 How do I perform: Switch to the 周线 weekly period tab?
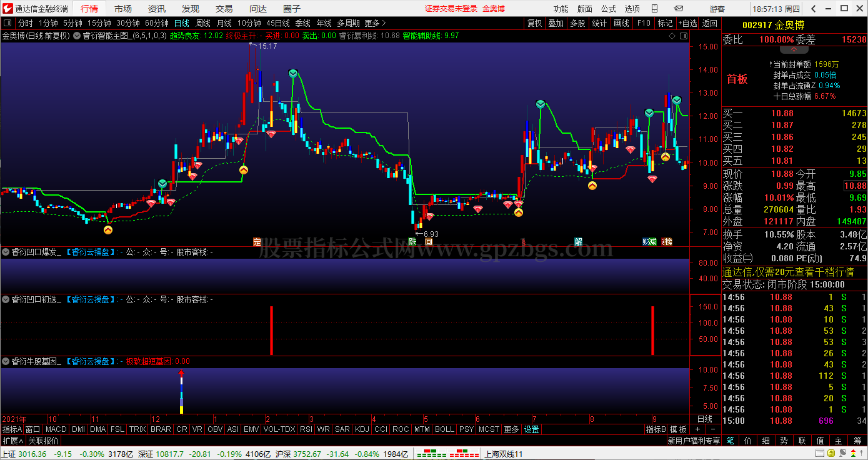click(x=203, y=23)
